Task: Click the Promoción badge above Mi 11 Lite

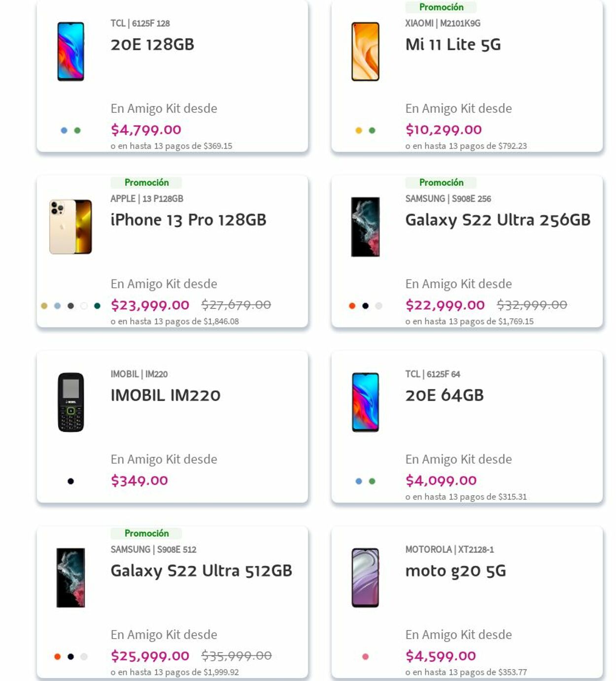Action: tap(441, 7)
